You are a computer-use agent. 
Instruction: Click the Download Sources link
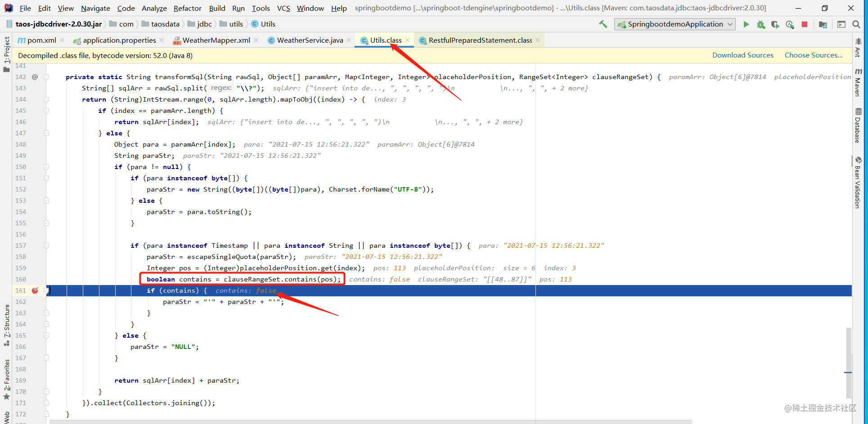pos(742,55)
